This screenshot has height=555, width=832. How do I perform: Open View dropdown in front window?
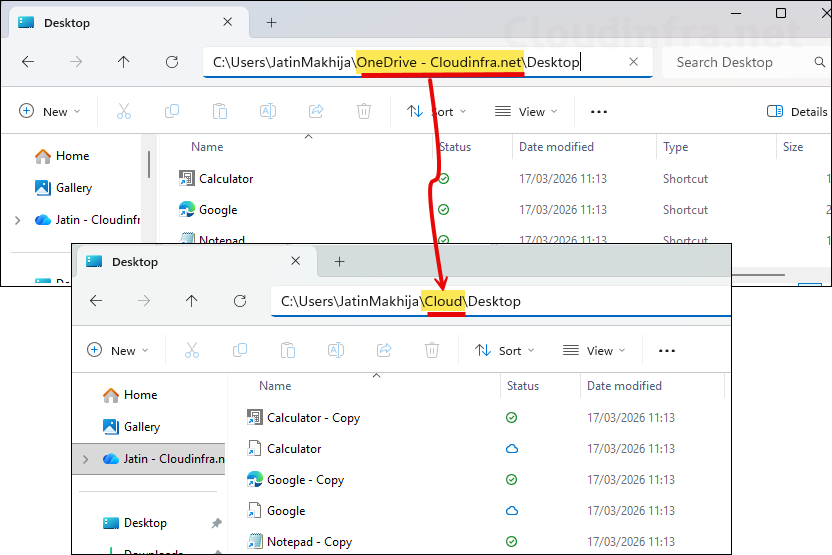[594, 350]
